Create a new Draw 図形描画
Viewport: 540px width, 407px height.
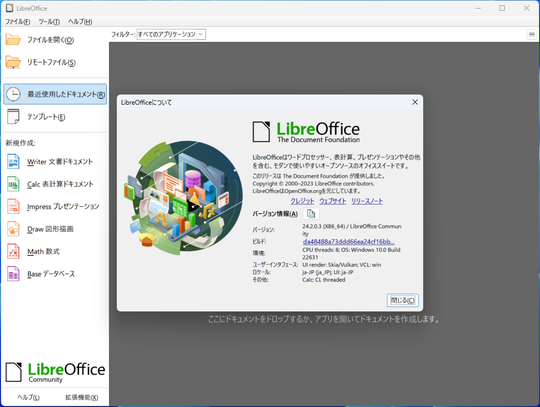click(50, 229)
